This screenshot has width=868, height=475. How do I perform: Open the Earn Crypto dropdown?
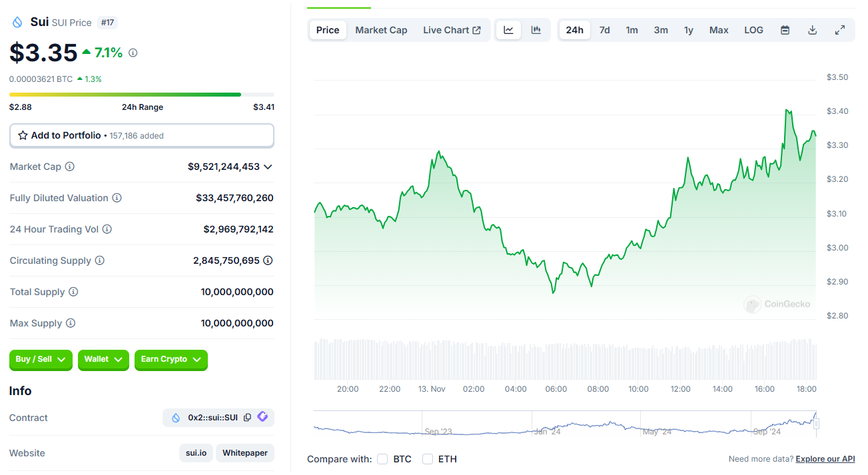pos(171,360)
